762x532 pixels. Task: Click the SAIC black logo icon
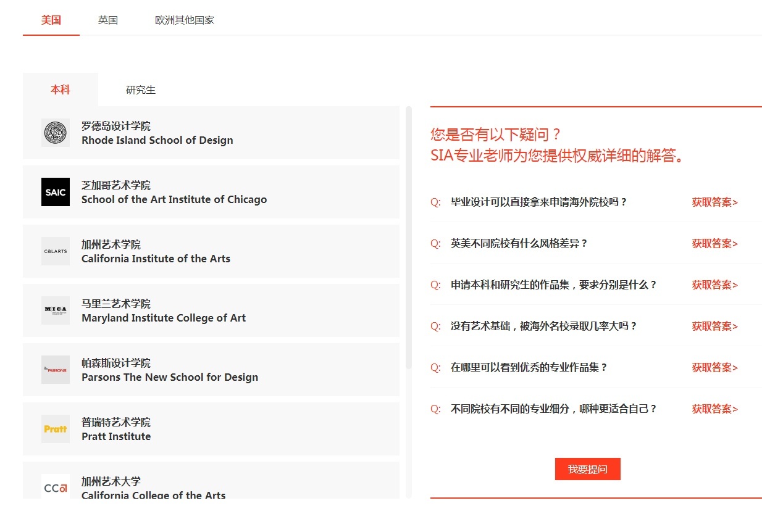56,192
